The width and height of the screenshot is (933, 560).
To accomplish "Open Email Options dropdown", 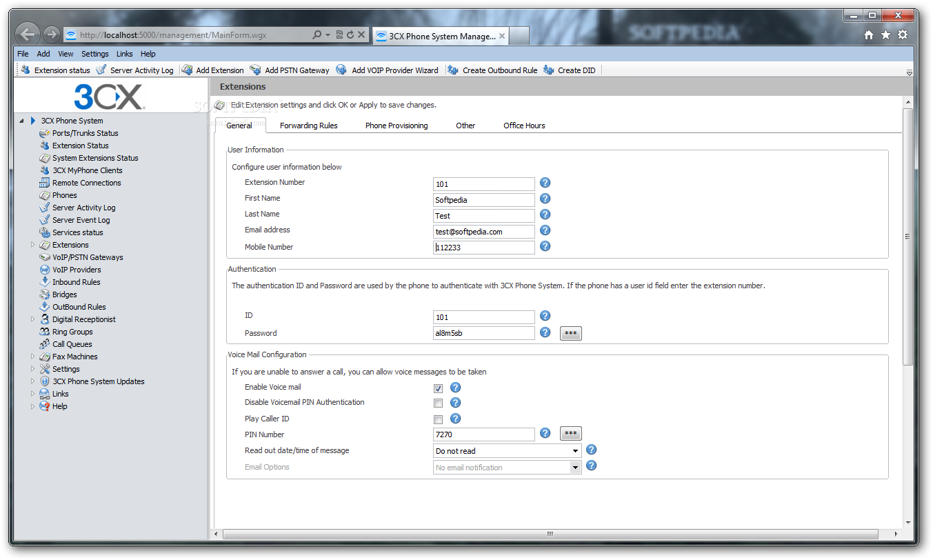I will [x=507, y=468].
